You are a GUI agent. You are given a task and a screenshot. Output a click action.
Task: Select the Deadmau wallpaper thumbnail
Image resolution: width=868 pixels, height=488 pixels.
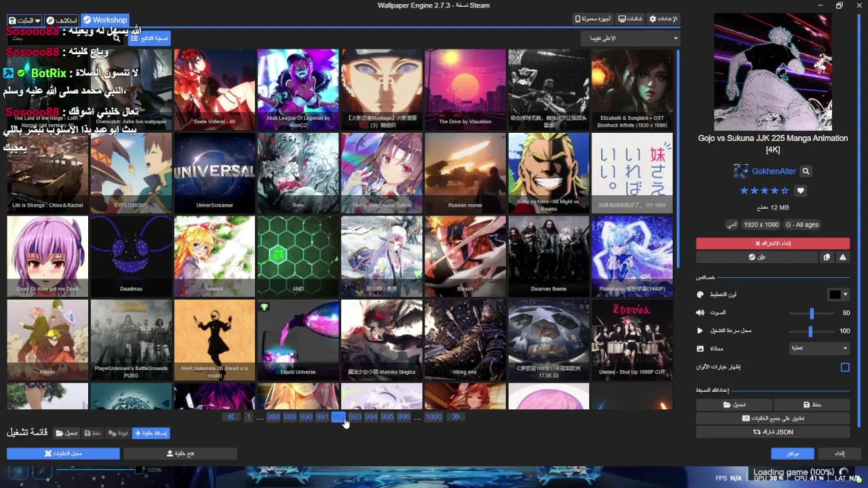(131, 256)
